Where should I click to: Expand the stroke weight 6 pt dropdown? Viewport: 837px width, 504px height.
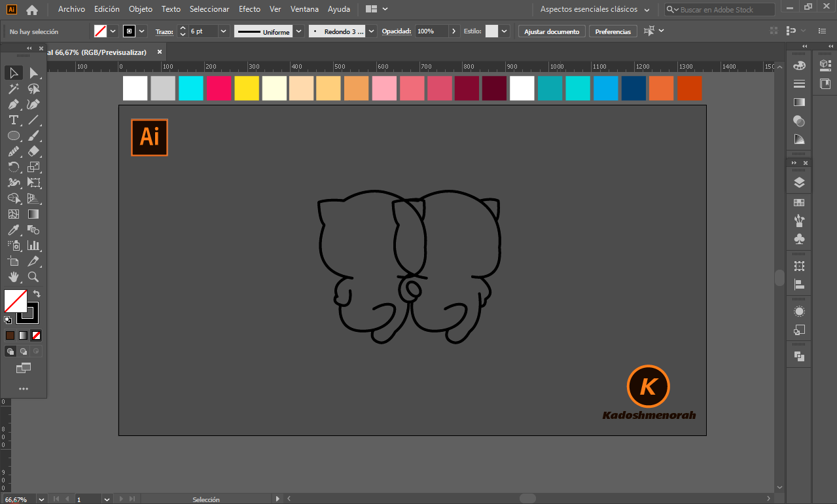[224, 31]
